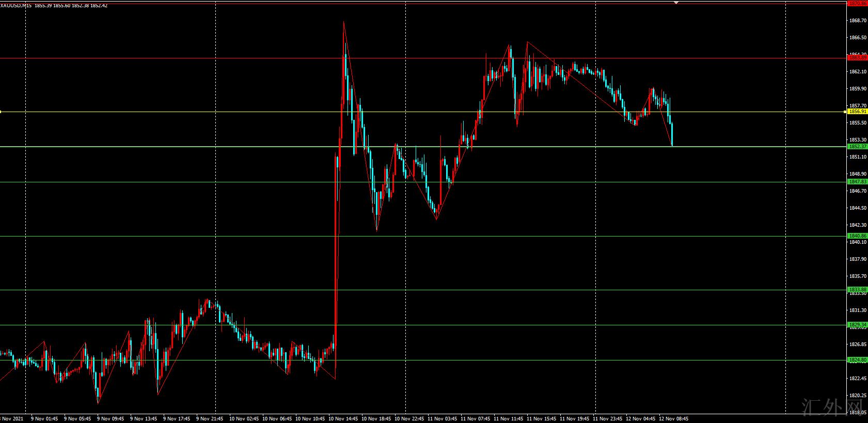Click the 9 Nov 01:45 time label
Viewport: 868px width, 423px height.
[x=44, y=419]
